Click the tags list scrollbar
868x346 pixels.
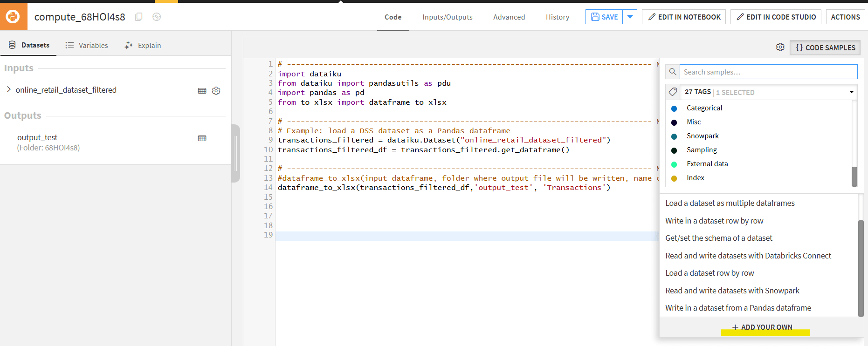pyautogui.click(x=854, y=176)
